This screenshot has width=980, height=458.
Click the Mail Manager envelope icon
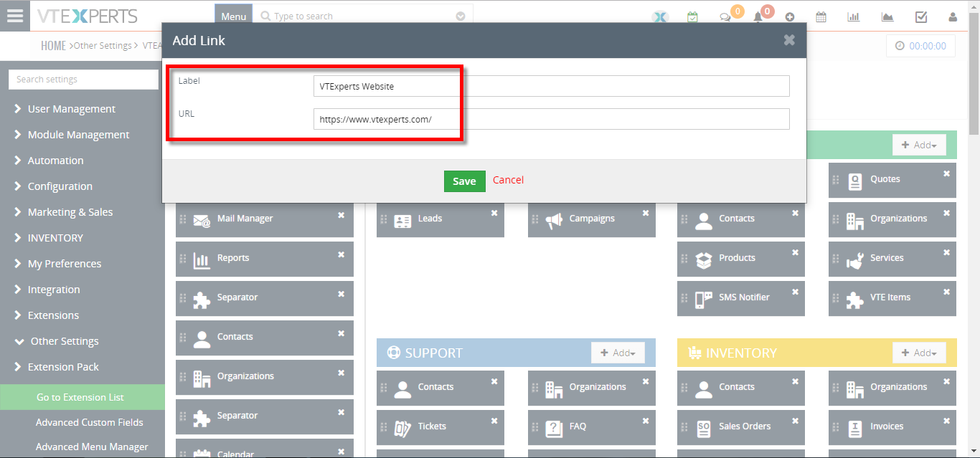pos(202,219)
